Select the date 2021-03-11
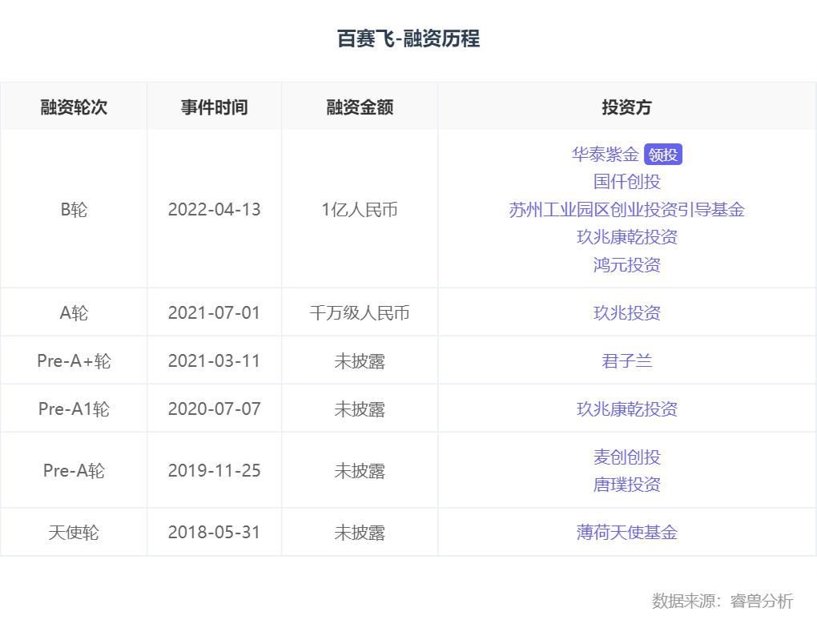The height and width of the screenshot is (644, 817). click(x=214, y=360)
